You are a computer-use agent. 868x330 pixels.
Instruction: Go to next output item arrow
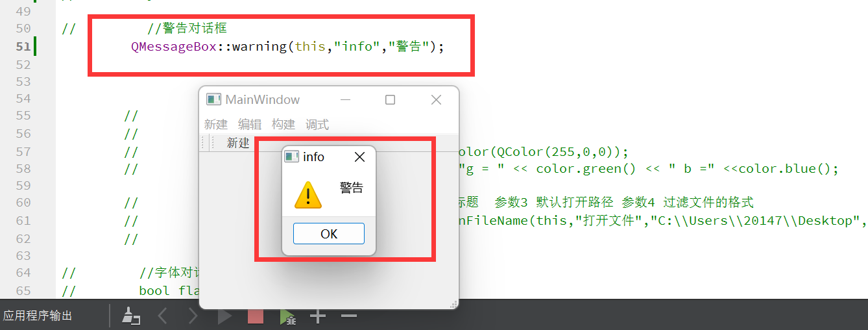pyautogui.click(x=193, y=316)
